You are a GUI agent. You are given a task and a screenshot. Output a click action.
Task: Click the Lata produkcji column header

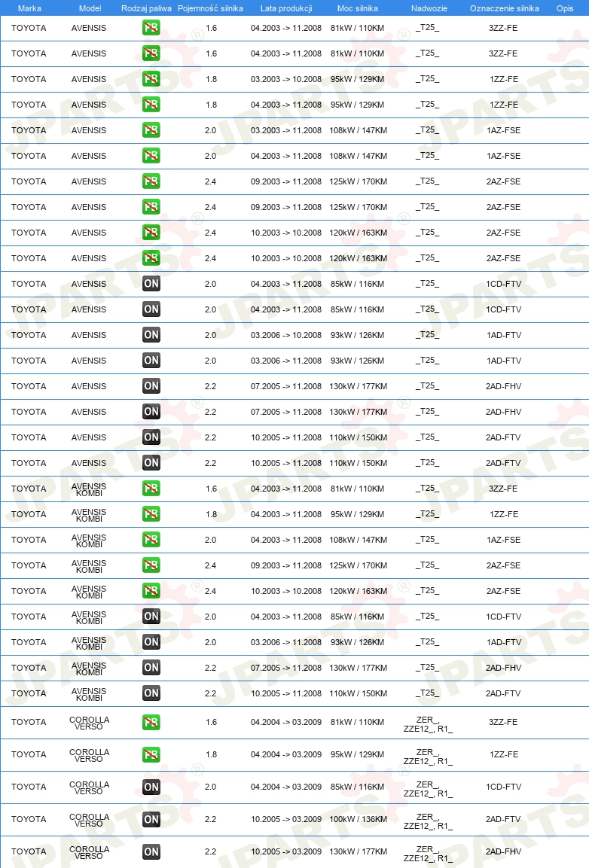[x=286, y=8]
